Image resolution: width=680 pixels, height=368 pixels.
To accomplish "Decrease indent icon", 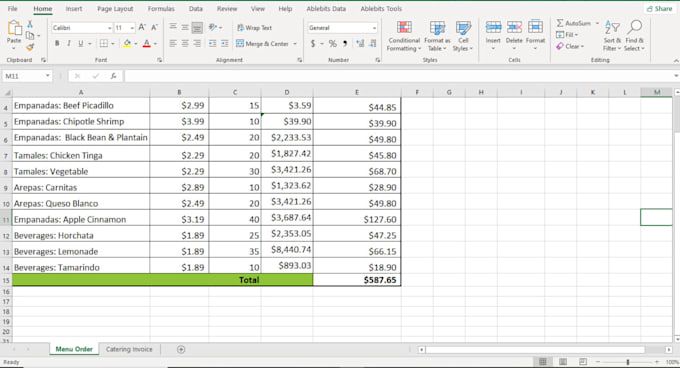I will [x=212, y=43].
